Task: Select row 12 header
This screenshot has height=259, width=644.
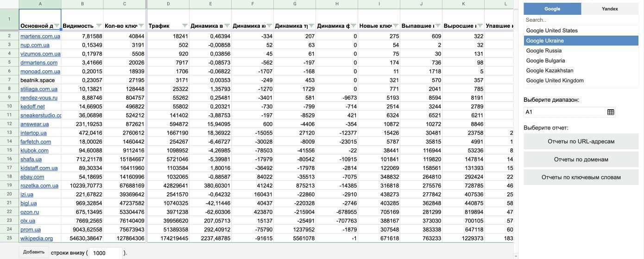Action: click(9, 124)
